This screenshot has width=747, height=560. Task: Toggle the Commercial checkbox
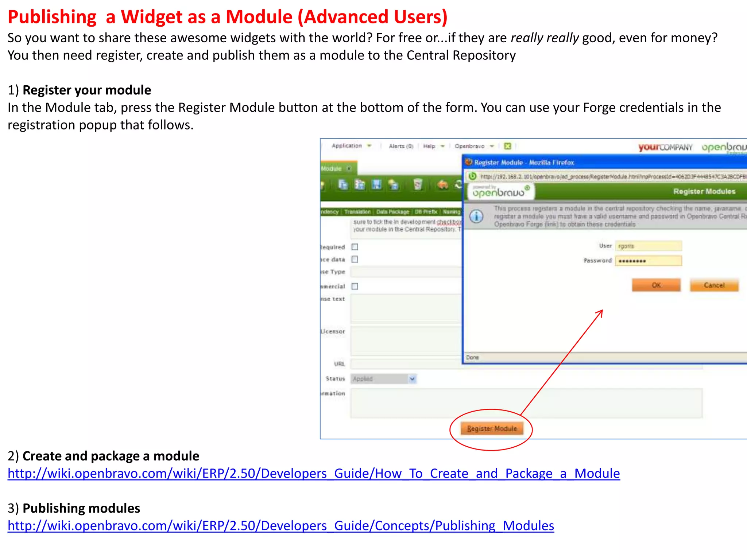point(355,286)
